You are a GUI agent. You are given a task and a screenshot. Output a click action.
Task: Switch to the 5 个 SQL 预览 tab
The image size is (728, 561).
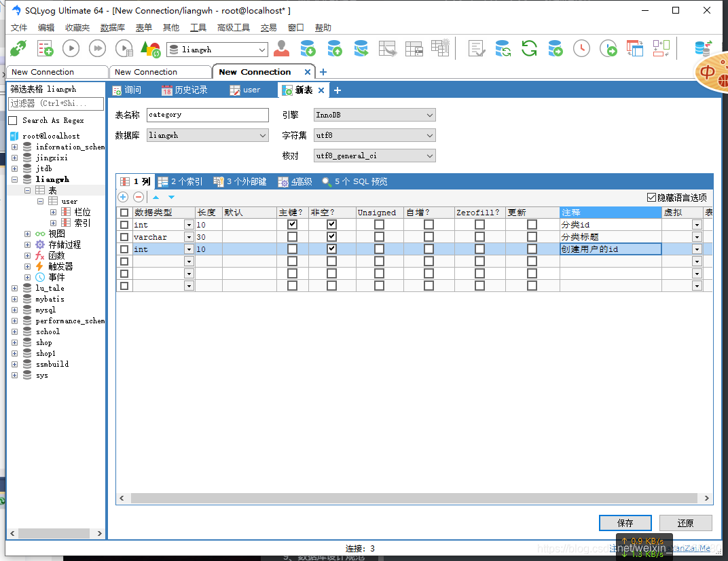(355, 181)
